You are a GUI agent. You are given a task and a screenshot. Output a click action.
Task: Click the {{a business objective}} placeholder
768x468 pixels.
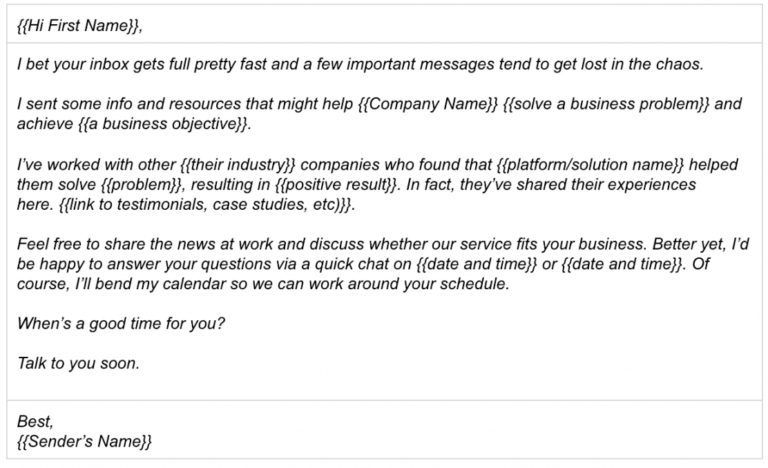point(162,124)
